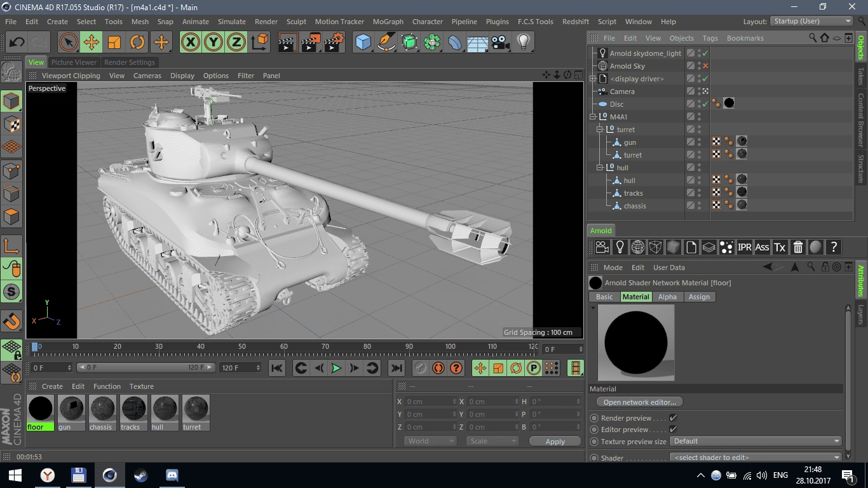This screenshot has height=488, width=868.
Task: Click Open network editor button
Action: [x=640, y=402]
